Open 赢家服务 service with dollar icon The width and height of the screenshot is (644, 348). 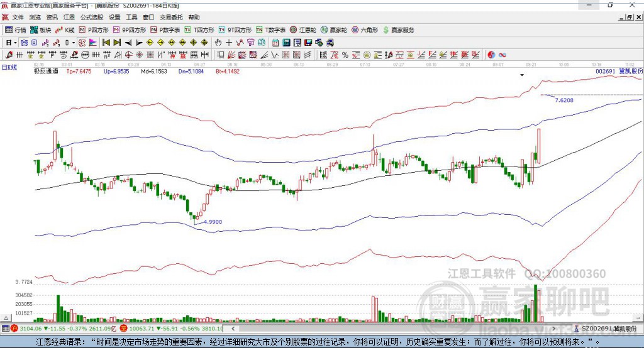[398, 30]
